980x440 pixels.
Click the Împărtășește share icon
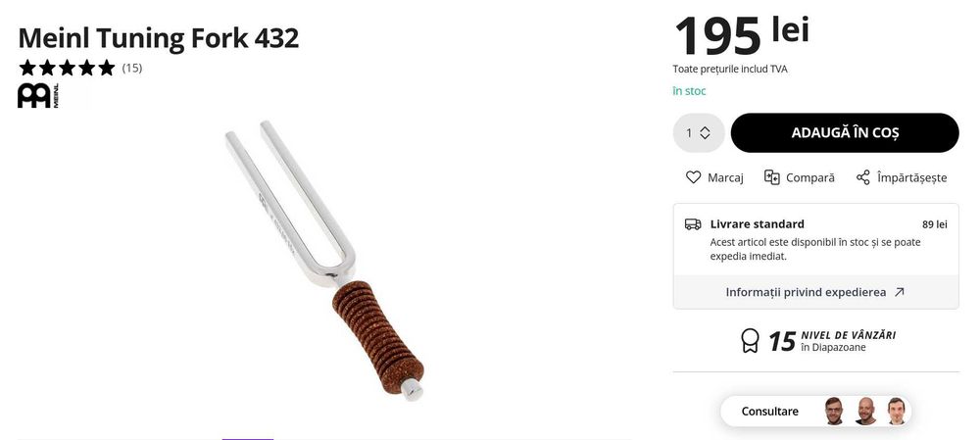(863, 177)
